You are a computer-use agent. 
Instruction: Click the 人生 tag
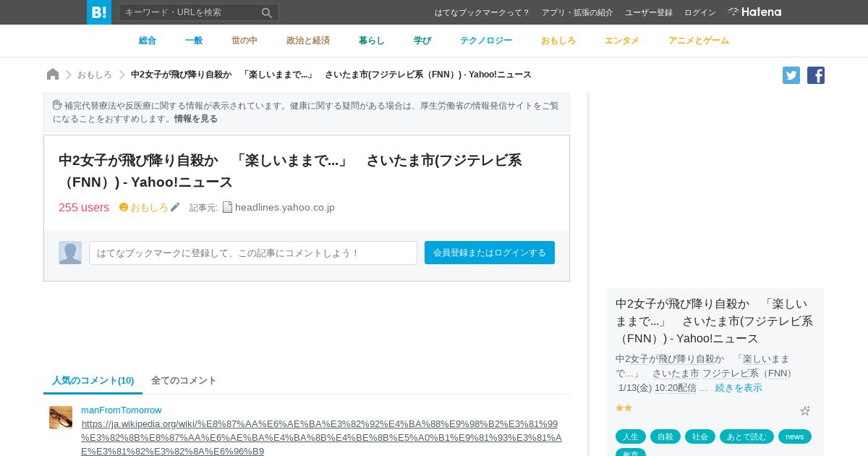click(x=631, y=436)
